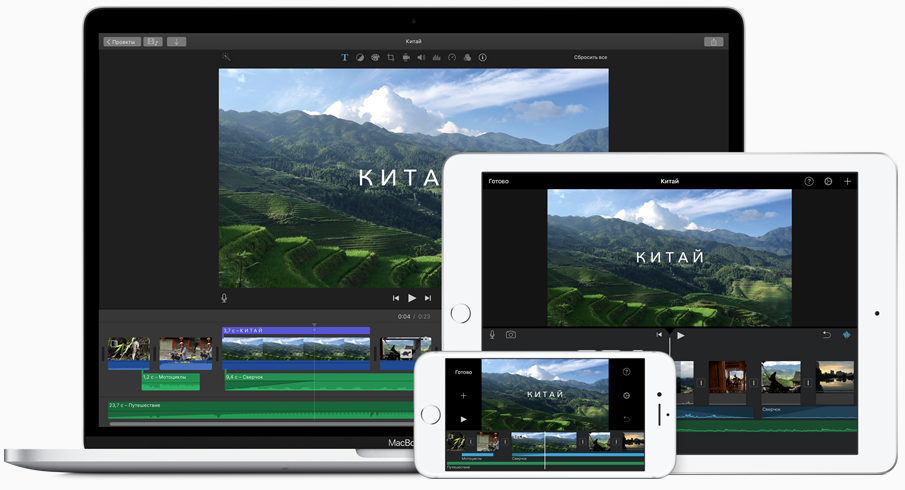905x490 pixels.
Task: Tap Готово on the iPhone
Action: (463, 372)
